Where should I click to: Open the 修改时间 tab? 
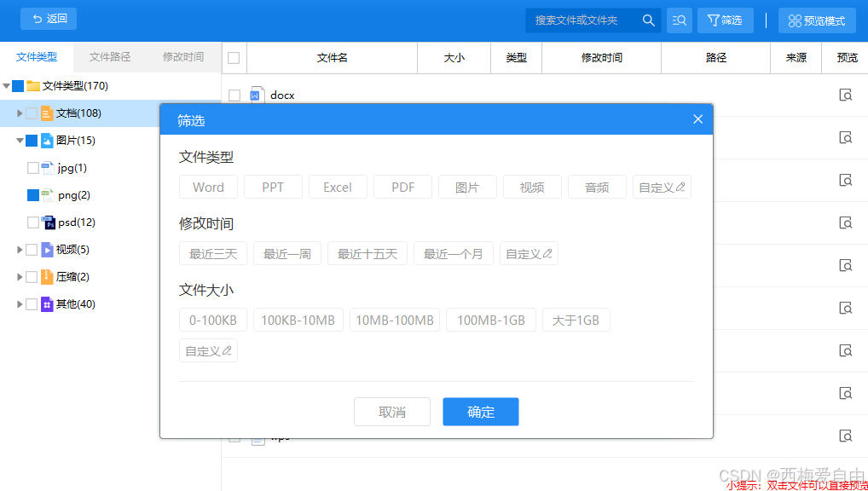(183, 56)
